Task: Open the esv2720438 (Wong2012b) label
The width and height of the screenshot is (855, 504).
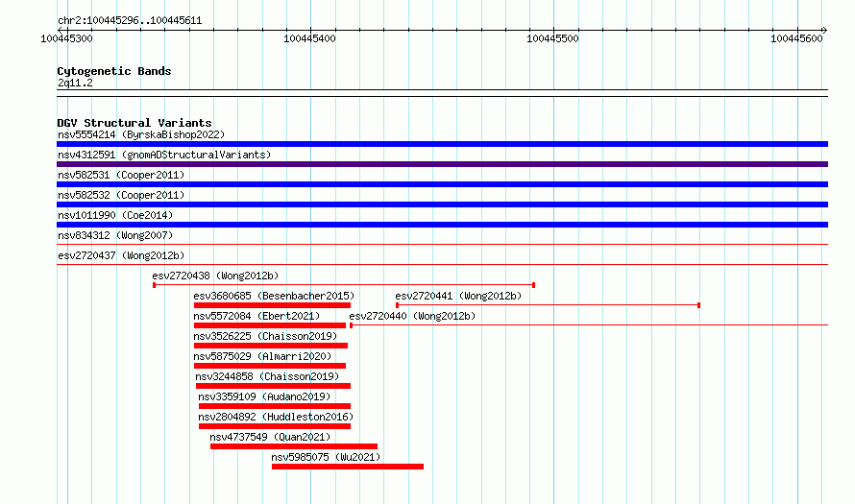Action: 215,276
